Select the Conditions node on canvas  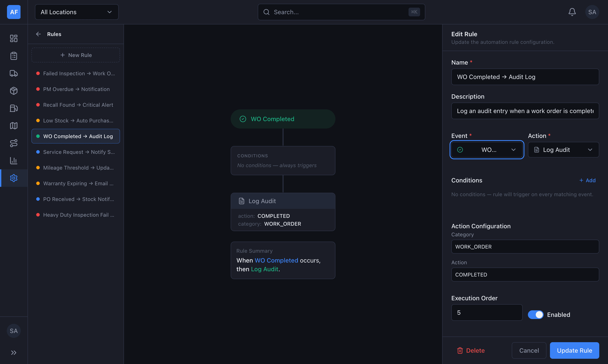283,161
